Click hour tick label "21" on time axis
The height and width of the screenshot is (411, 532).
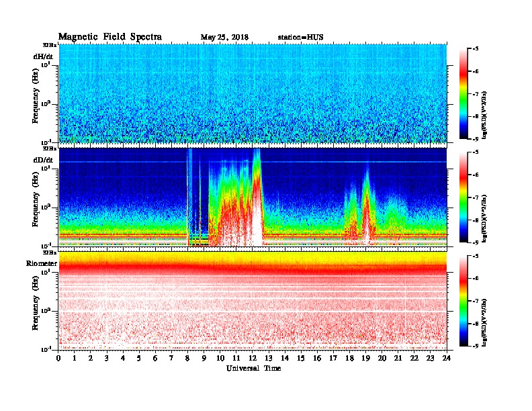coord(398,359)
